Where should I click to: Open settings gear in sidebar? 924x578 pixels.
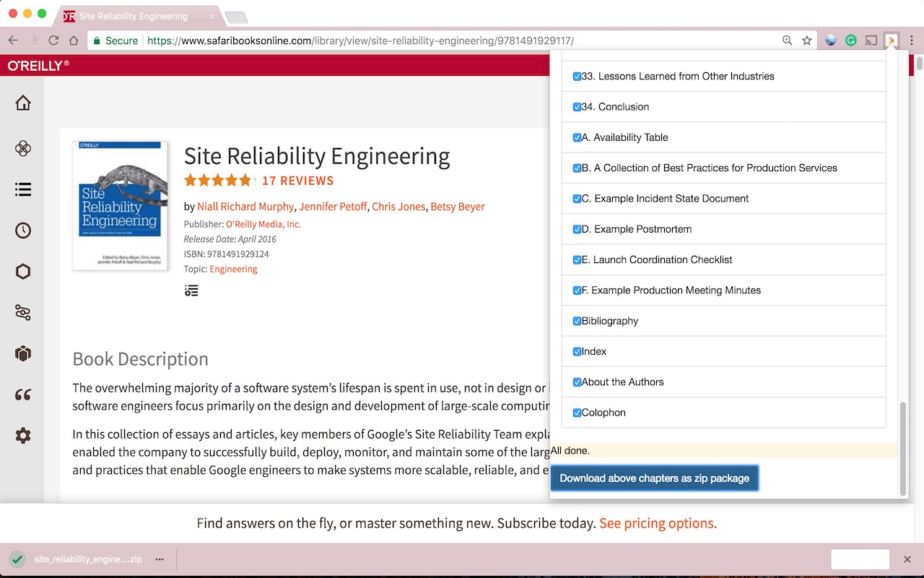coord(23,436)
